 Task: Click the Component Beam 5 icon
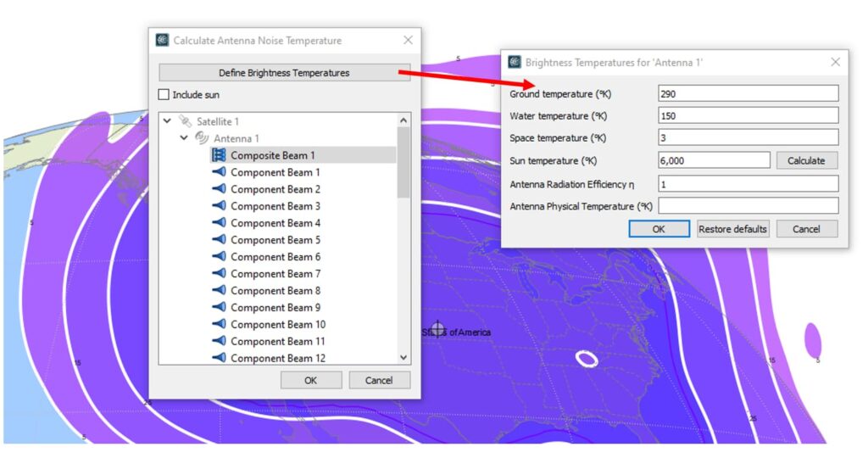coord(219,240)
